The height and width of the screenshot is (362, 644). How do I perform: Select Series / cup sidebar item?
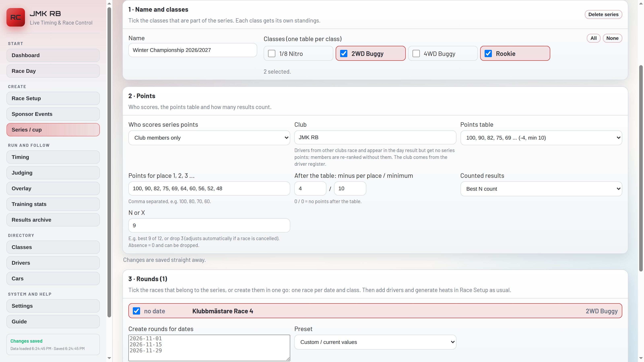(53, 130)
